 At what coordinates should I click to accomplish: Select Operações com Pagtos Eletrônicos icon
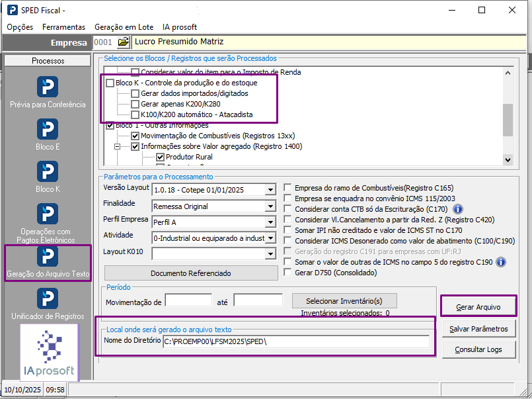coord(48,215)
